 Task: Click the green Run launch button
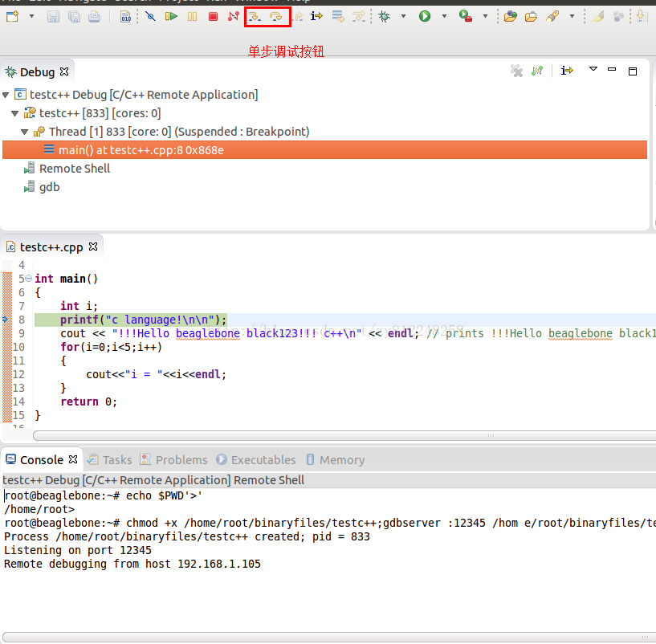pos(425,16)
